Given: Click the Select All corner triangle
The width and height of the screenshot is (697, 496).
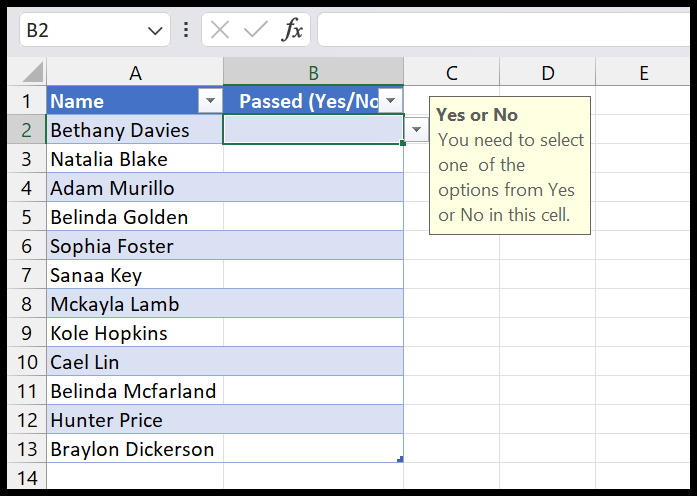Looking at the screenshot, I should (32, 73).
